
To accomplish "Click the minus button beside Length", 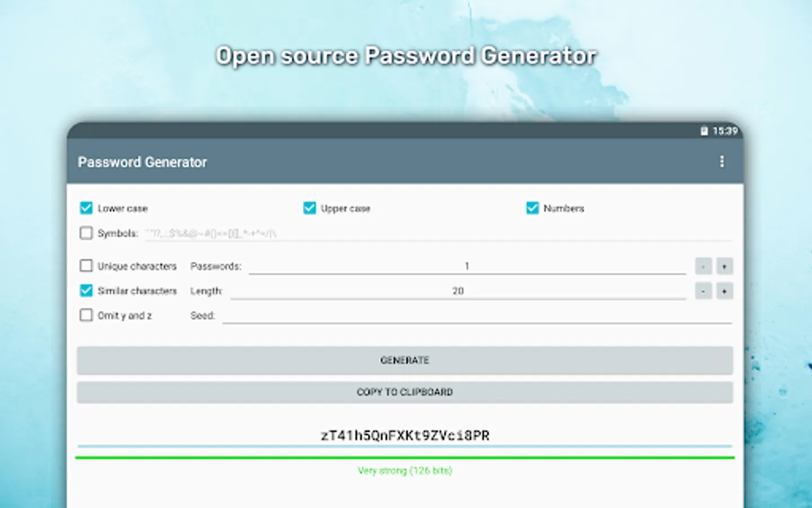I will [703, 291].
